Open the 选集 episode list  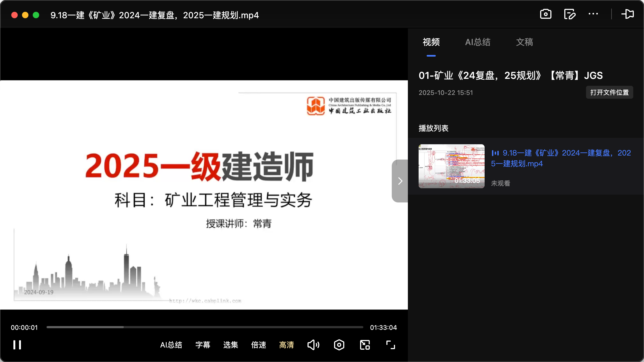(230, 345)
